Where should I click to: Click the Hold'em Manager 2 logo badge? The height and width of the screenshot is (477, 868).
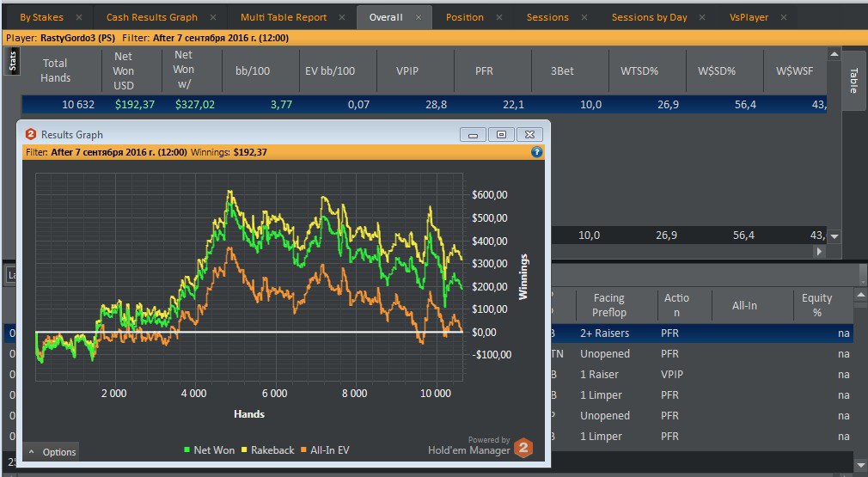(523, 448)
